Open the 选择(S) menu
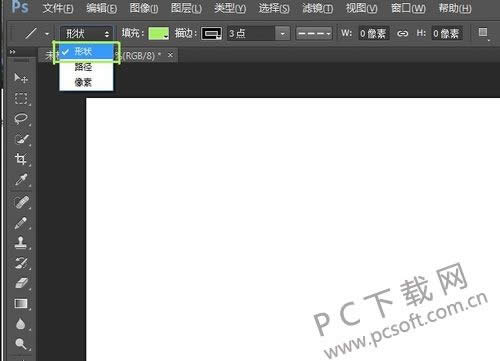Screen dimensions: 500x361 [x=274, y=8]
